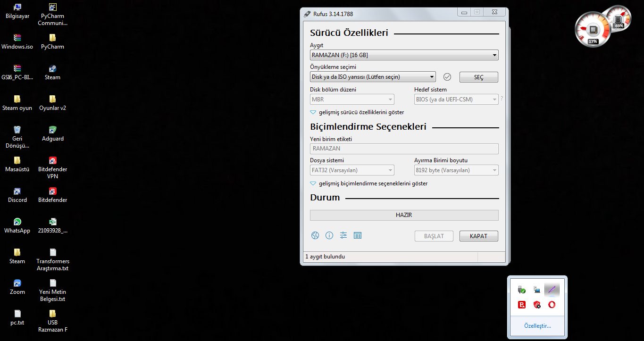Click the Opera tray icon
644x341 pixels.
(552, 305)
